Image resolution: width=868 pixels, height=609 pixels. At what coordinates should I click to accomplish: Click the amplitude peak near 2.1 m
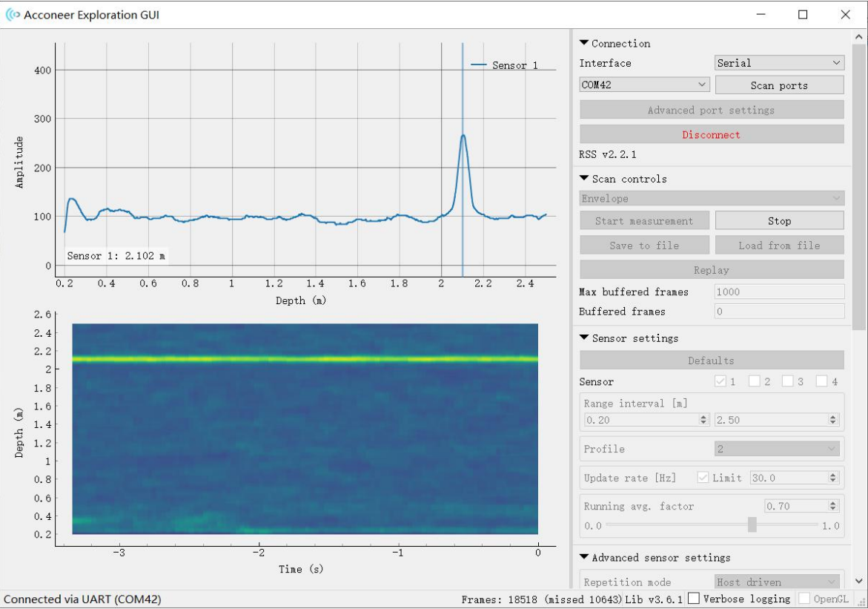click(x=463, y=136)
